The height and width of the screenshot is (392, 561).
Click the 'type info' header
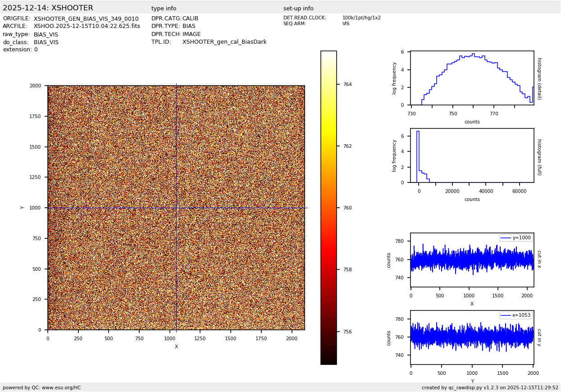pos(164,9)
